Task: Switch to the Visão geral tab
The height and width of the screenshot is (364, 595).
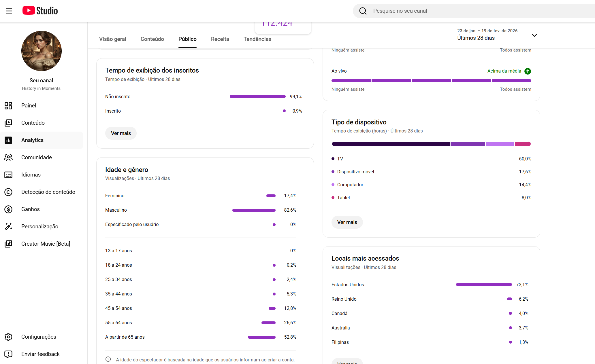Action: click(x=112, y=39)
